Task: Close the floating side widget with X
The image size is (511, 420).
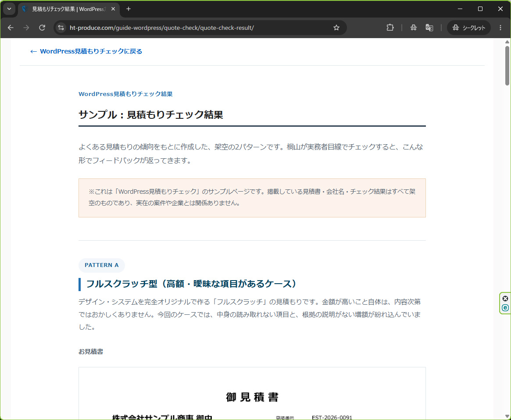Action: click(505, 299)
